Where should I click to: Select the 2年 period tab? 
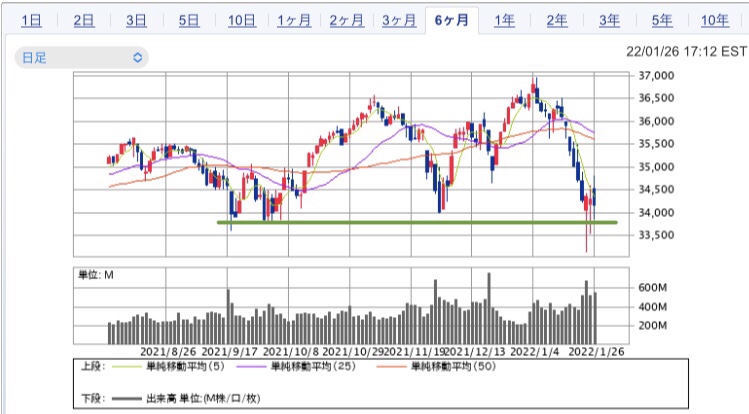pos(557,21)
